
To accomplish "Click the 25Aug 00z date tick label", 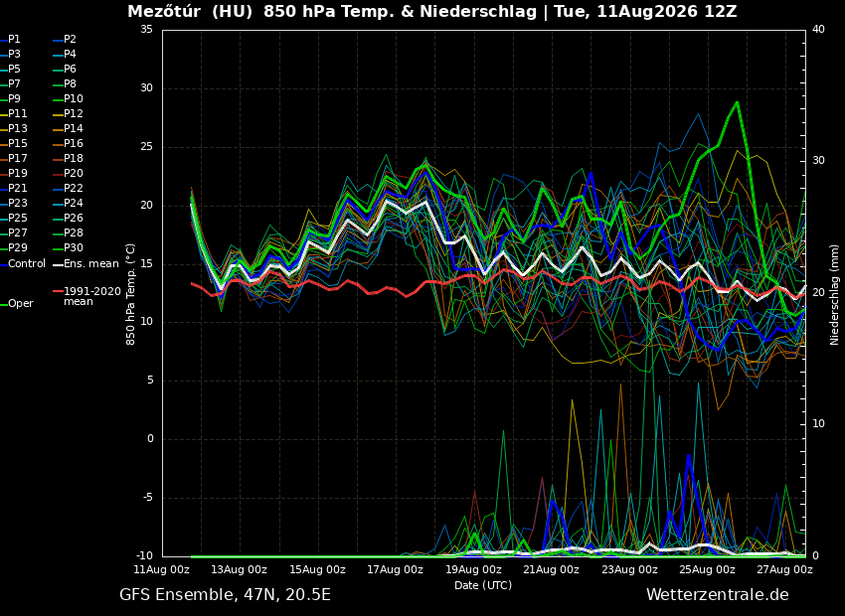I will pyautogui.click(x=707, y=569).
